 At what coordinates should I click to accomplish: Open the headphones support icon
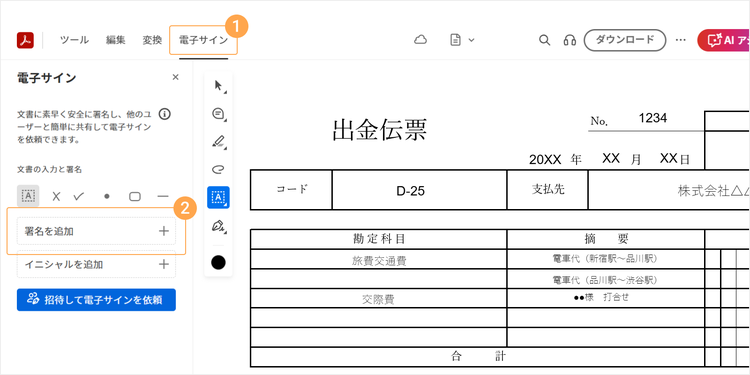click(x=570, y=40)
